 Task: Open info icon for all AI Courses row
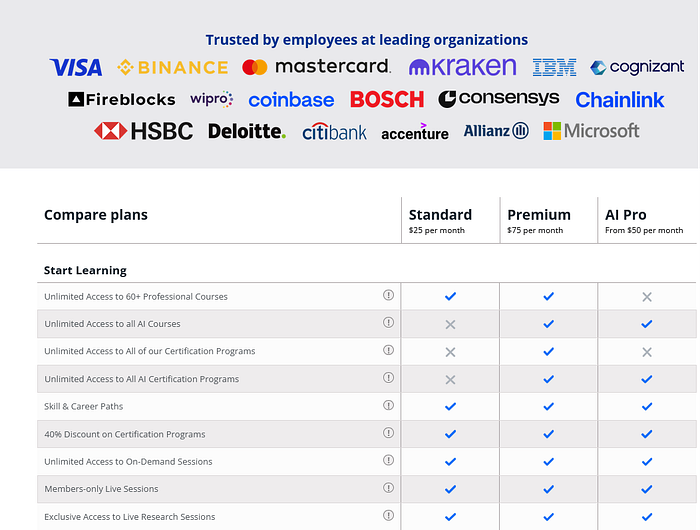click(388, 323)
